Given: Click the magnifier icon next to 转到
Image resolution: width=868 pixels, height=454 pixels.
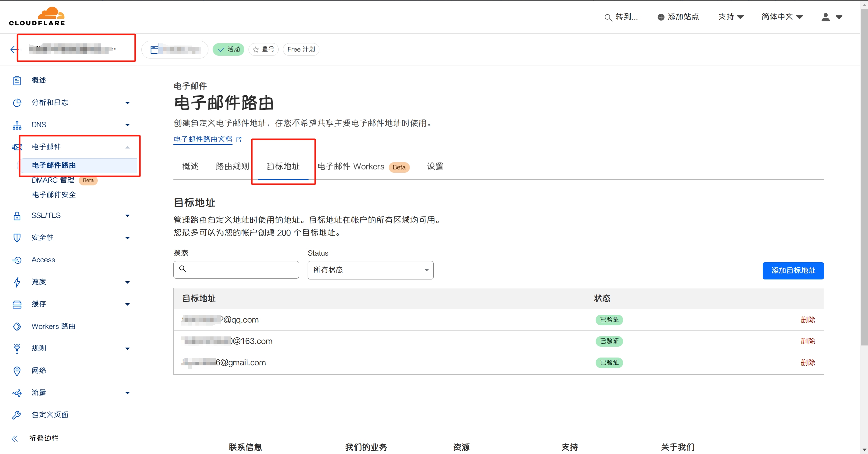Looking at the screenshot, I should click(x=608, y=17).
